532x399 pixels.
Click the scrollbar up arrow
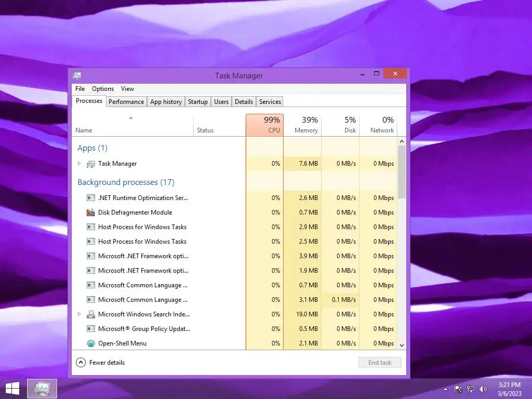[402, 141]
